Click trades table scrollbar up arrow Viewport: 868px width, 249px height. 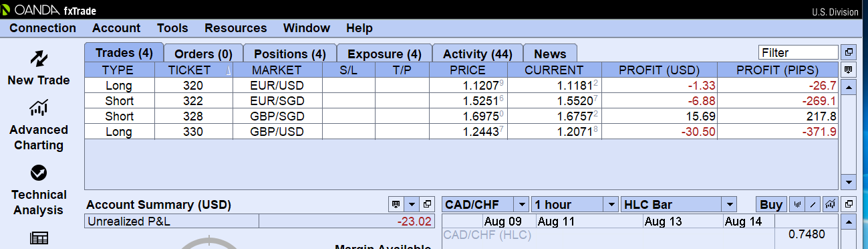[x=849, y=86]
